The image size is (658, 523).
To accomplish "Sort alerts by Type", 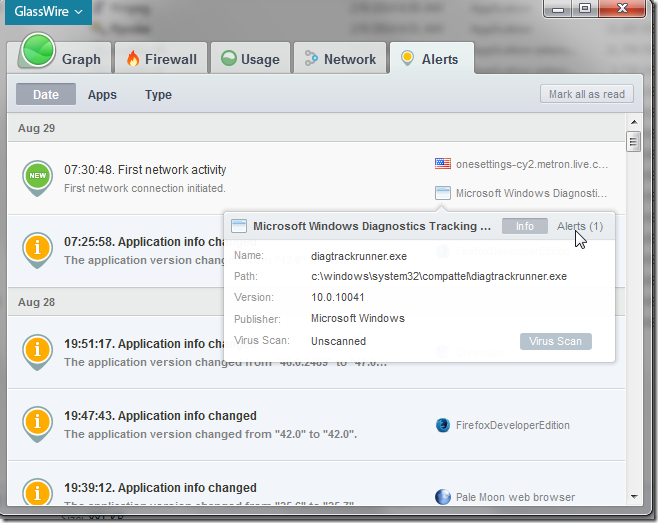I will point(158,94).
